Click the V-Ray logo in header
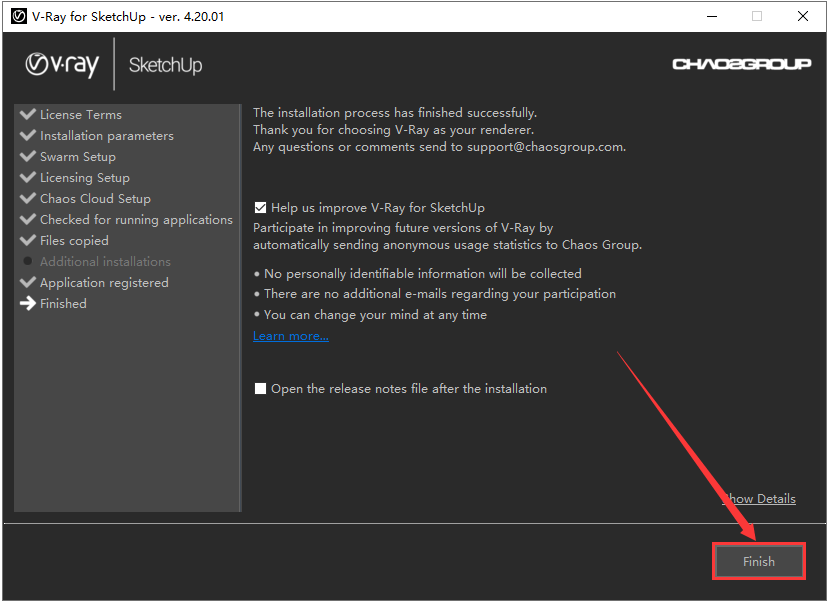 62,65
